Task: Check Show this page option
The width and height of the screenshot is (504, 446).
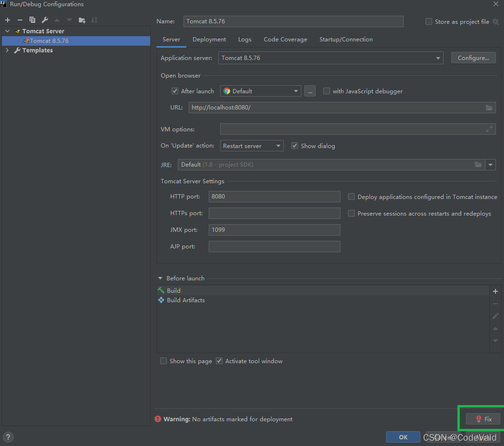Action: [x=164, y=361]
